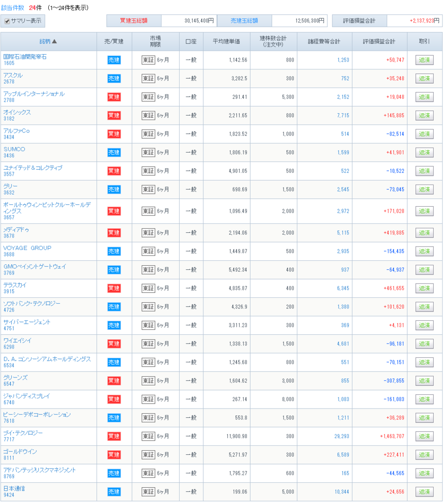
Task: Open fees 7,715 for オイシックス
Action: pos(343,115)
